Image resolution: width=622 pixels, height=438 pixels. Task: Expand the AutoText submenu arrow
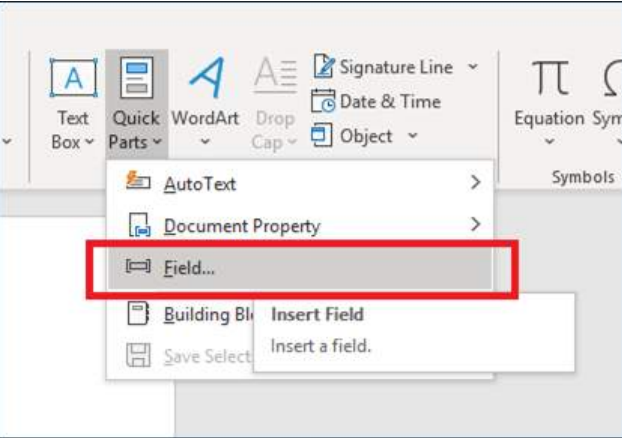(475, 184)
